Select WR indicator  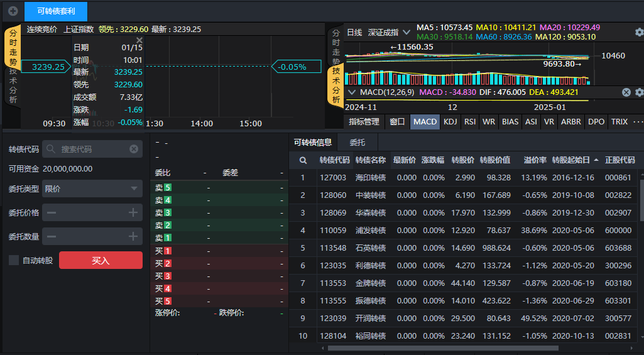click(489, 122)
